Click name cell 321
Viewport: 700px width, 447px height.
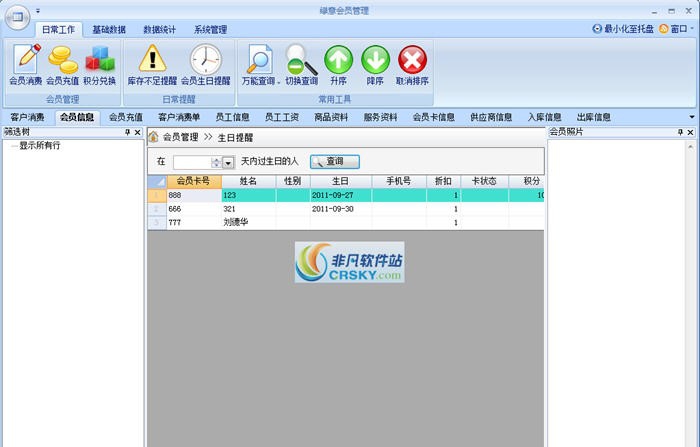pos(249,209)
